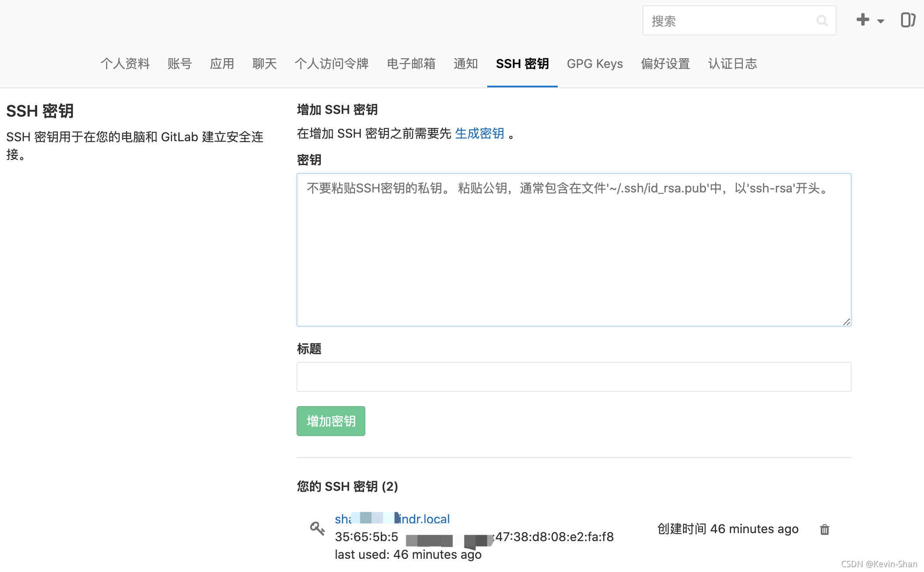Click the 标题 title input field
924x572 pixels.
(574, 377)
